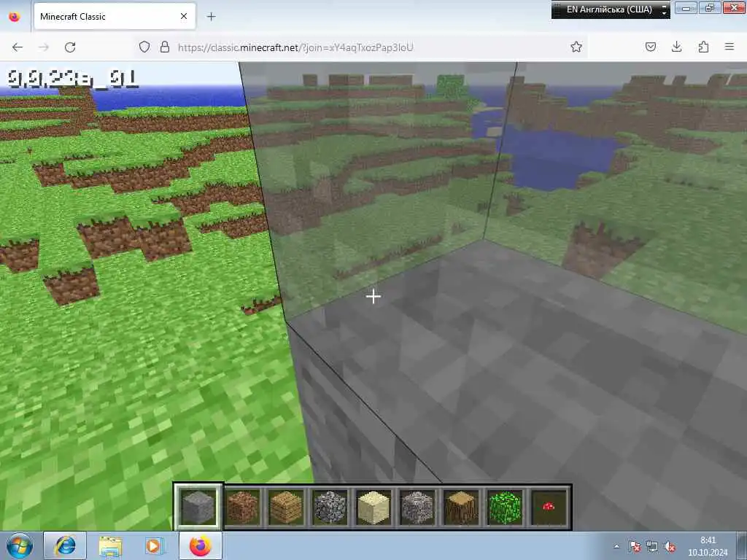Launch Windows Media Player from the taskbar
Image resolution: width=747 pixels, height=560 pixels.
155,545
